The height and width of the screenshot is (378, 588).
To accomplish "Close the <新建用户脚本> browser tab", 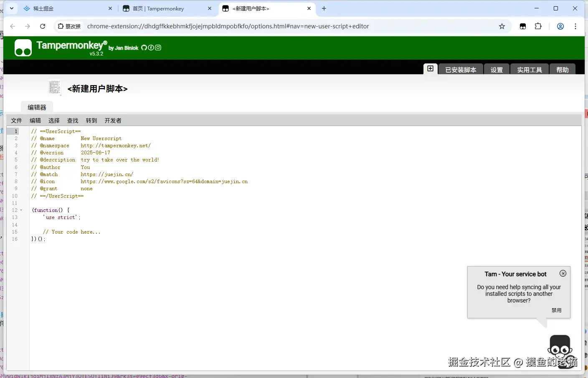I will (309, 8).
